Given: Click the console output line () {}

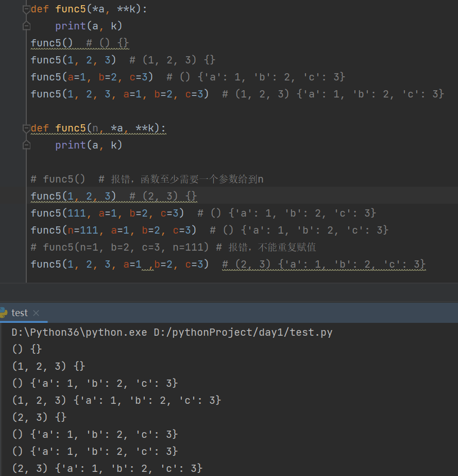Looking at the screenshot, I should (x=27, y=350).
